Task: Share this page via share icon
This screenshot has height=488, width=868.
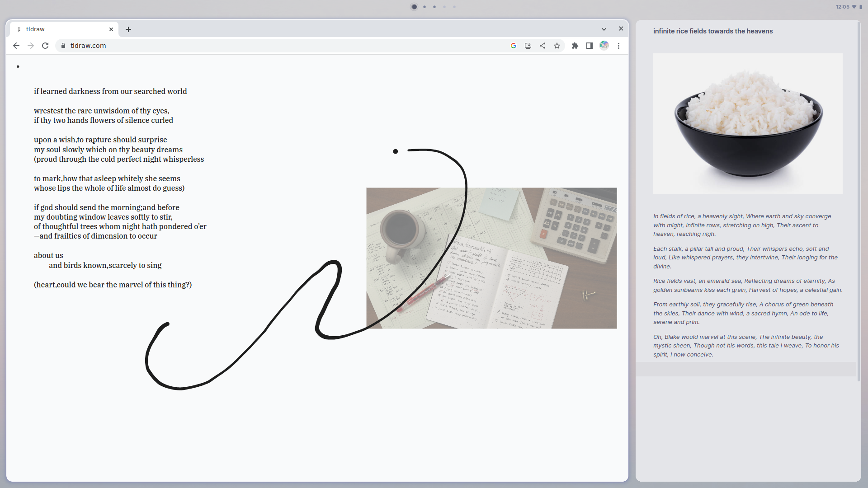Action: click(x=542, y=46)
